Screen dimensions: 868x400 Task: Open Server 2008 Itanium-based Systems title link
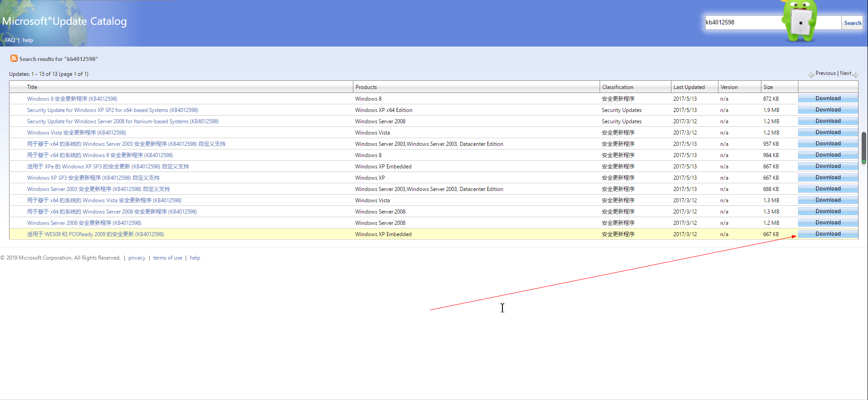[x=122, y=121]
